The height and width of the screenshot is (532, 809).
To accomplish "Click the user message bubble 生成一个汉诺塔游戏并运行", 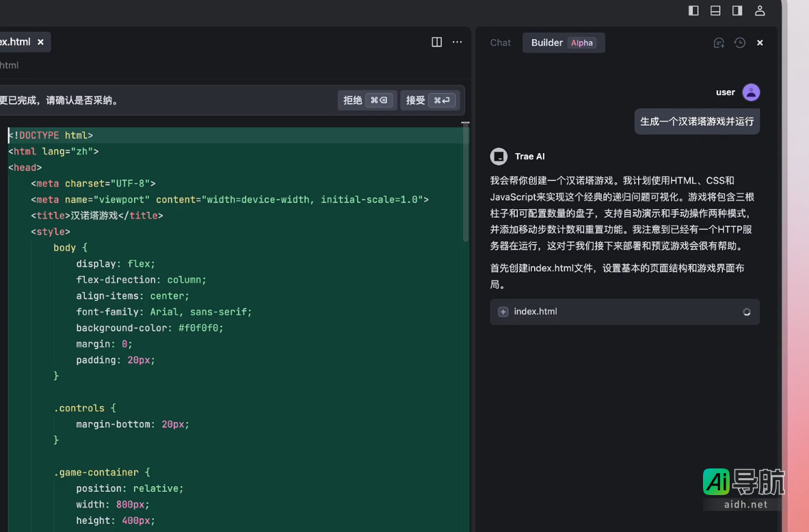I will pyautogui.click(x=697, y=121).
